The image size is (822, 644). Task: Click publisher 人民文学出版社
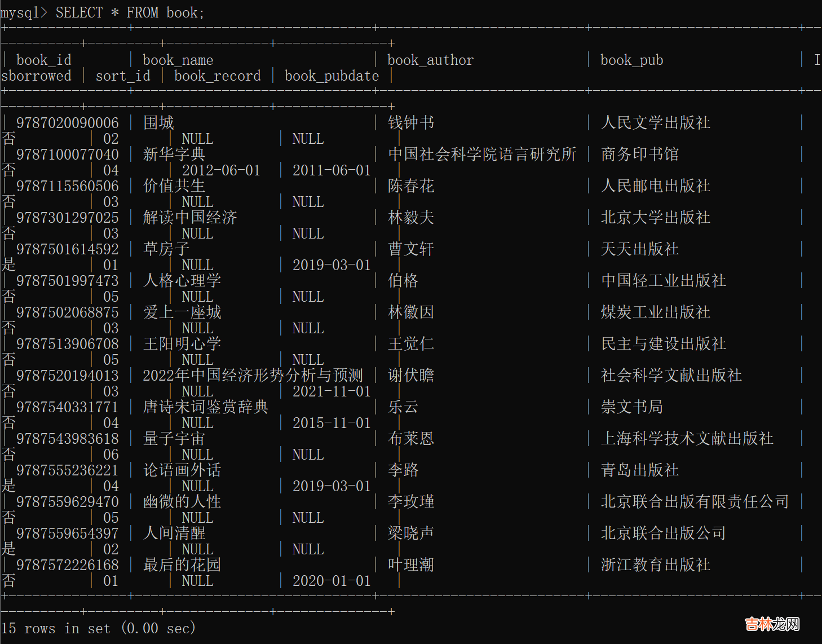[x=656, y=123]
